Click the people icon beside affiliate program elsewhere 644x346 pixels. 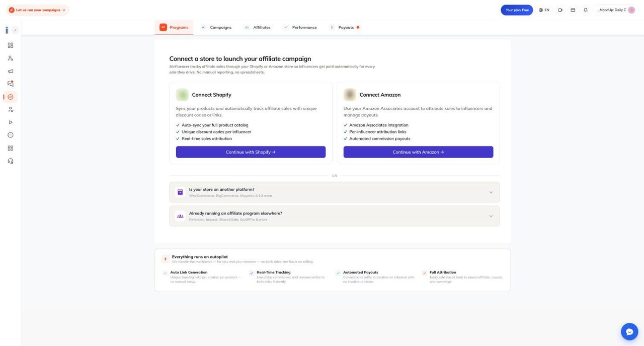(x=180, y=216)
